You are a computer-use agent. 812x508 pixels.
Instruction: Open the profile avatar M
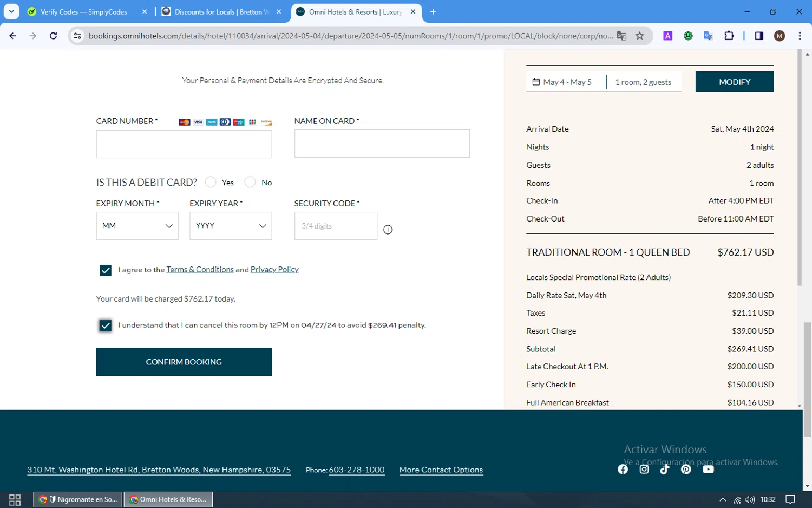(x=780, y=36)
